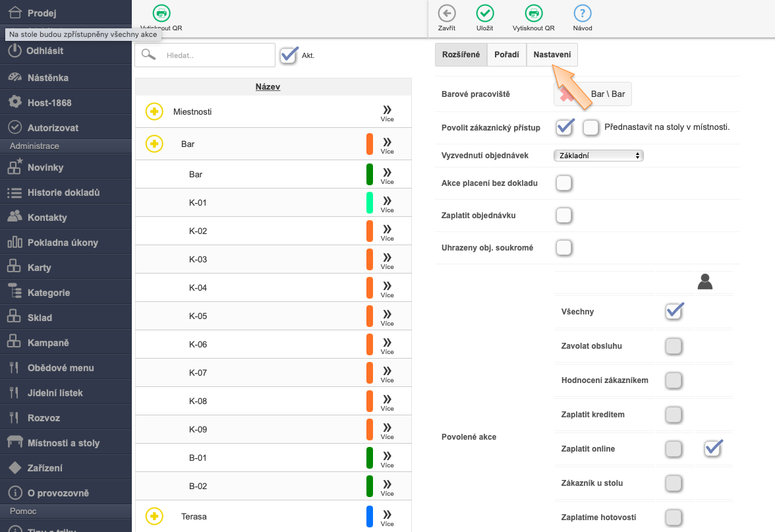Open Nástěnka dashboard in sidebar
Screen dimensions: 775x532
[x=47, y=78]
